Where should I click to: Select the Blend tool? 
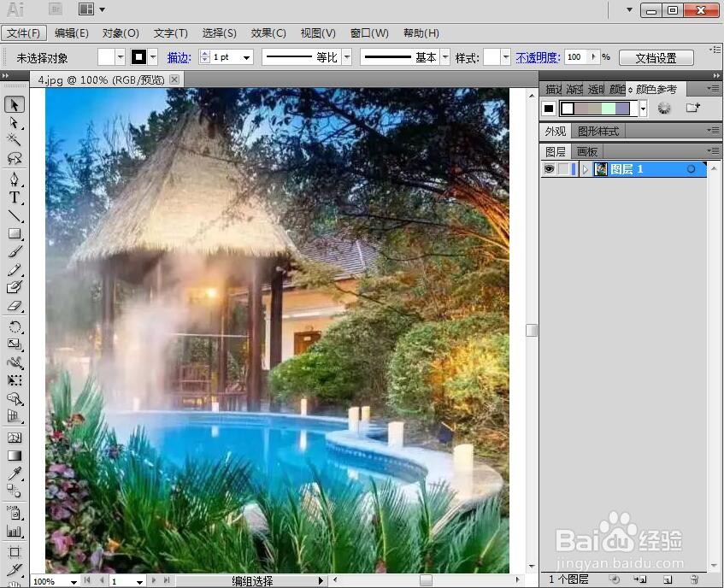pyautogui.click(x=15, y=491)
